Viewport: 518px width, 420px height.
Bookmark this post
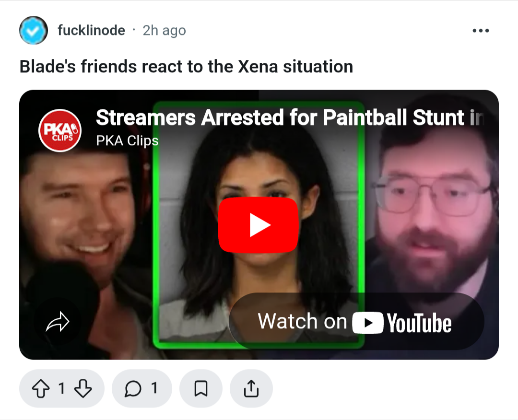coord(201,388)
